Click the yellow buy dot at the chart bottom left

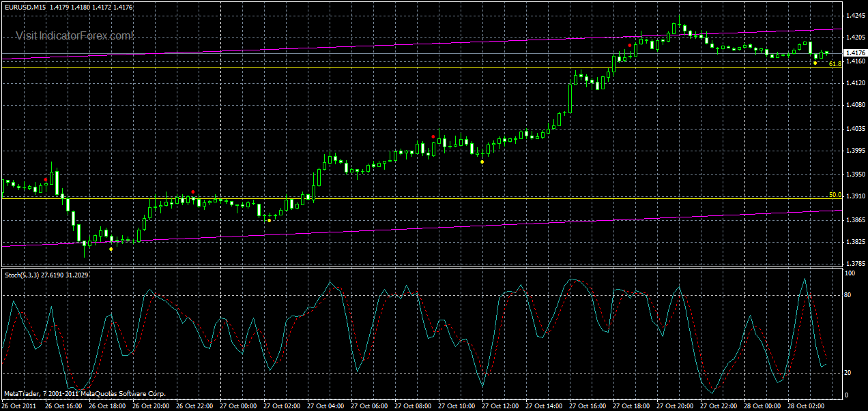click(111, 249)
